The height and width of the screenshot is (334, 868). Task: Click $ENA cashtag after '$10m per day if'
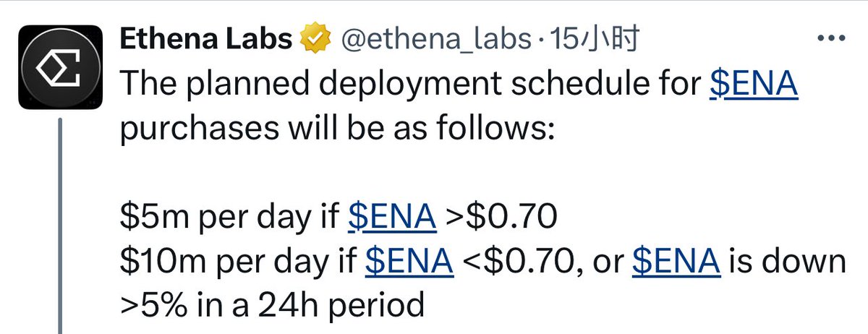point(409,261)
